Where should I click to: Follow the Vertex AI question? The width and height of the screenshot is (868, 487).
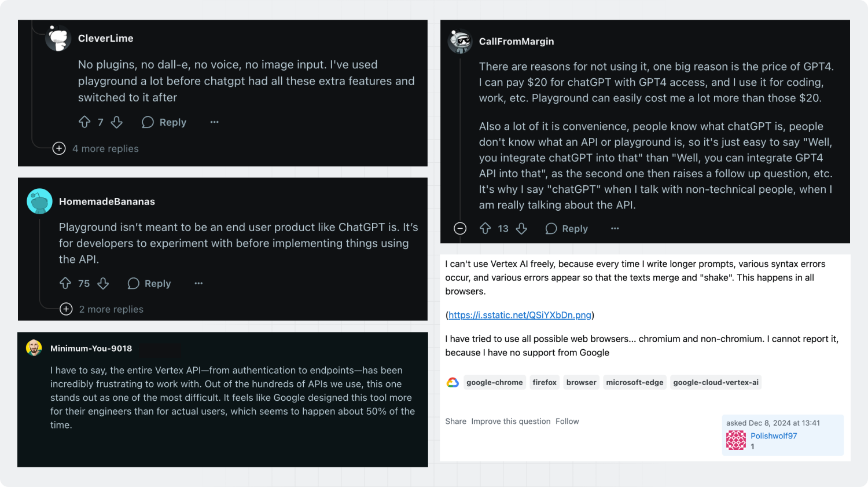(567, 421)
